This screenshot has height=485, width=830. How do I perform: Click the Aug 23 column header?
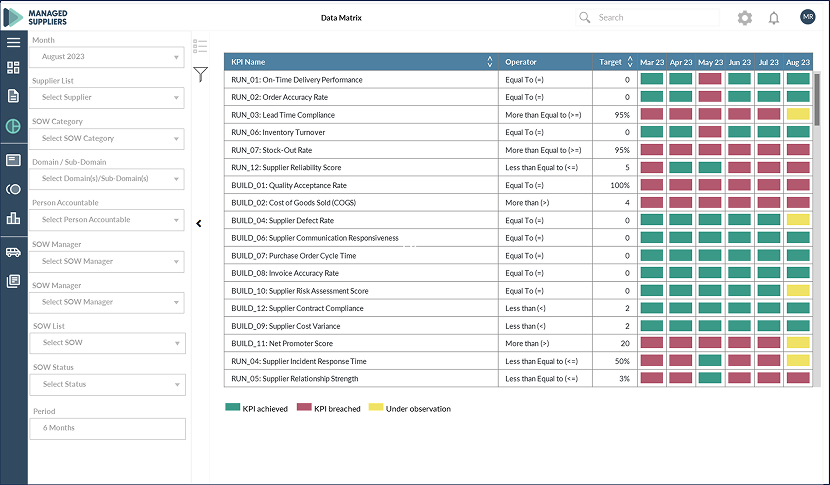[x=798, y=62]
